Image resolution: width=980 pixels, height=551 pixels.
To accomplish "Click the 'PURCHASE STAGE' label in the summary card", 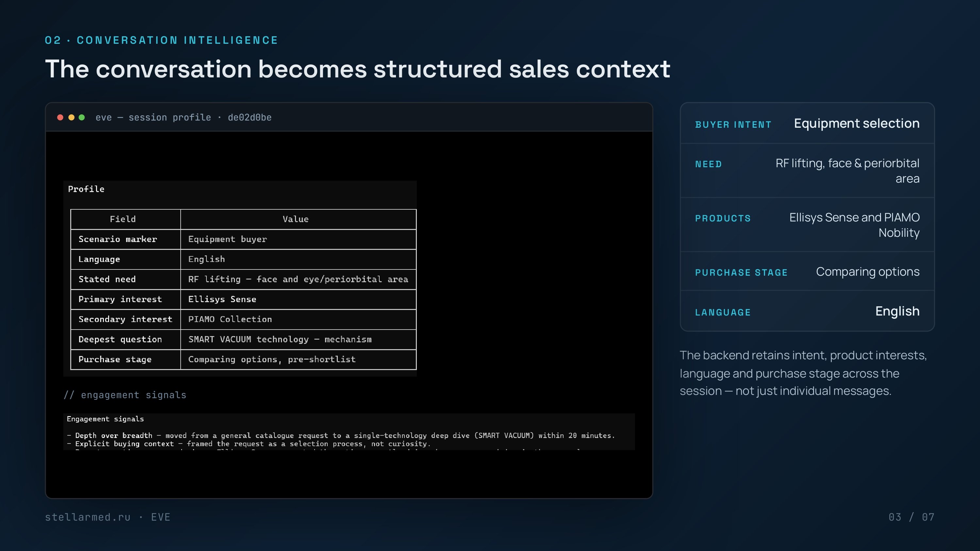I will tap(741, 273).
